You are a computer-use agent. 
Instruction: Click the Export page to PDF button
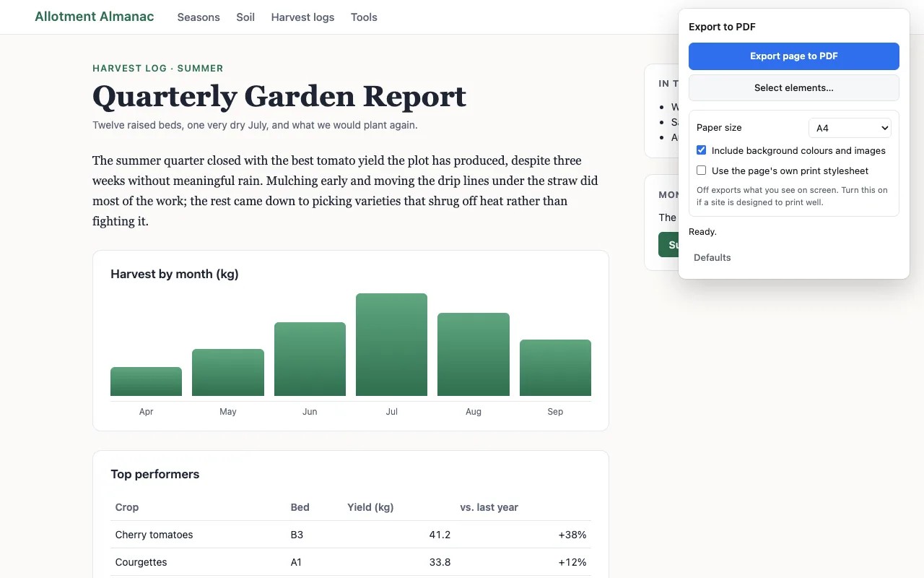[794, 56]
